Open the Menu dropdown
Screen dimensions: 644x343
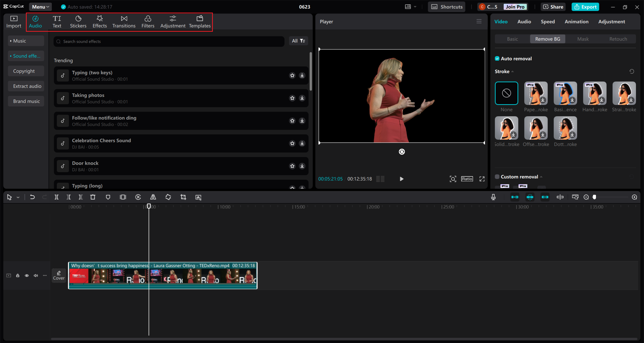tap(40, 7)
